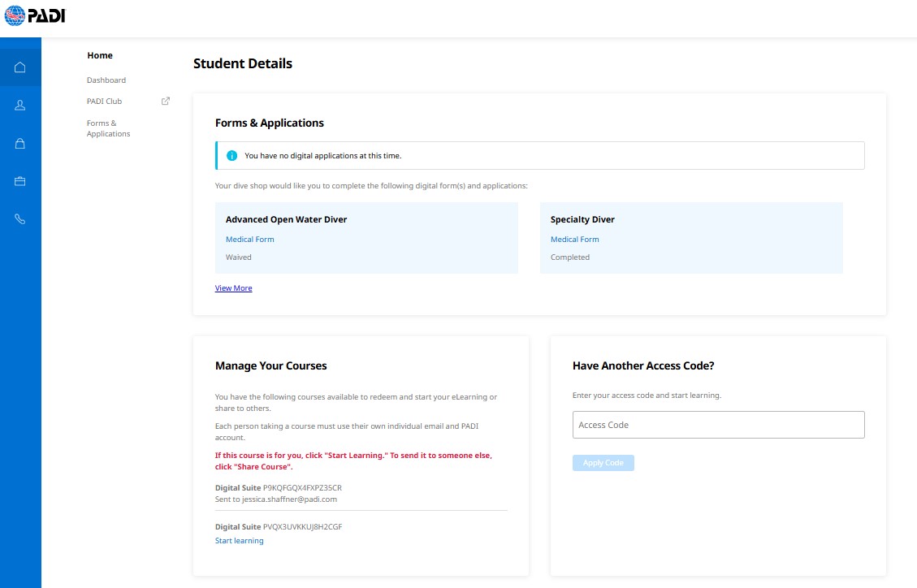Open Forms & Applications in the navigation menu

(108, 128)
